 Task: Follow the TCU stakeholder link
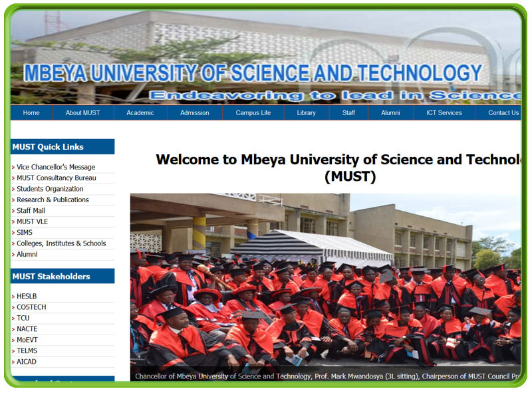point(23,318)
